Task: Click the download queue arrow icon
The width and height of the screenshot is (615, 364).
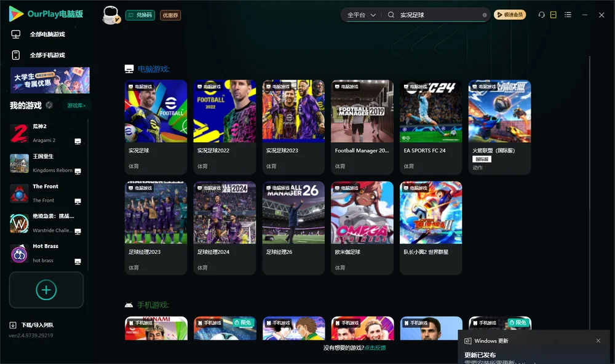Action: [12, 325]
